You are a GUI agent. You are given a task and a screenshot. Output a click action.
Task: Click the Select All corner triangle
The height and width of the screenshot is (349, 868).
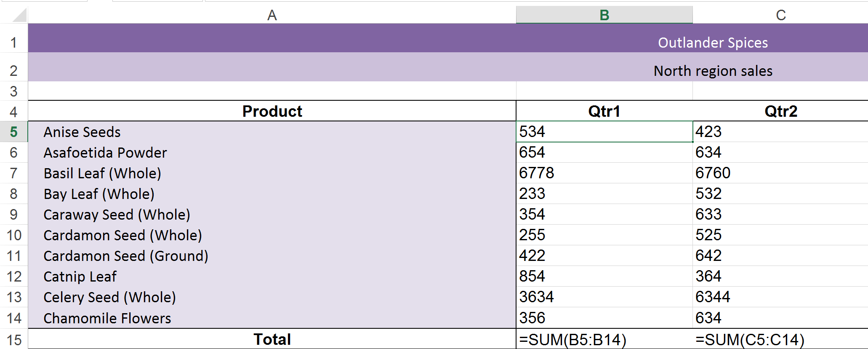coord(19,15)
